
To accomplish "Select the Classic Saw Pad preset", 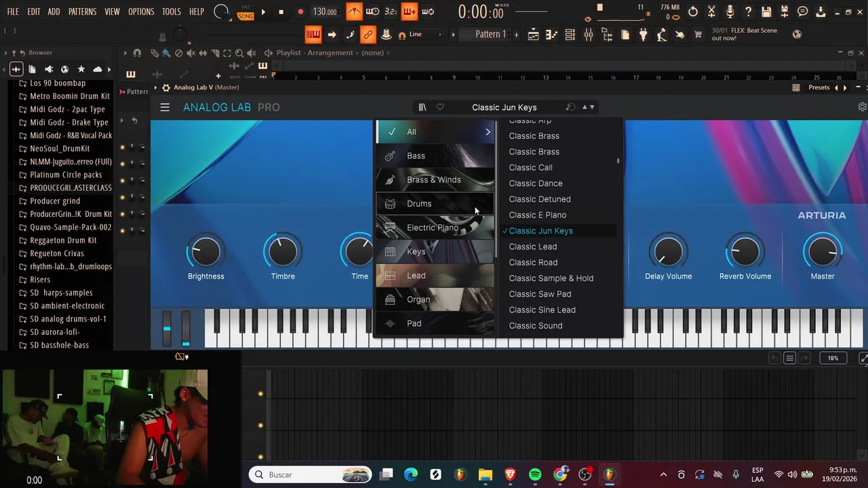I will (x=540, y=294).
